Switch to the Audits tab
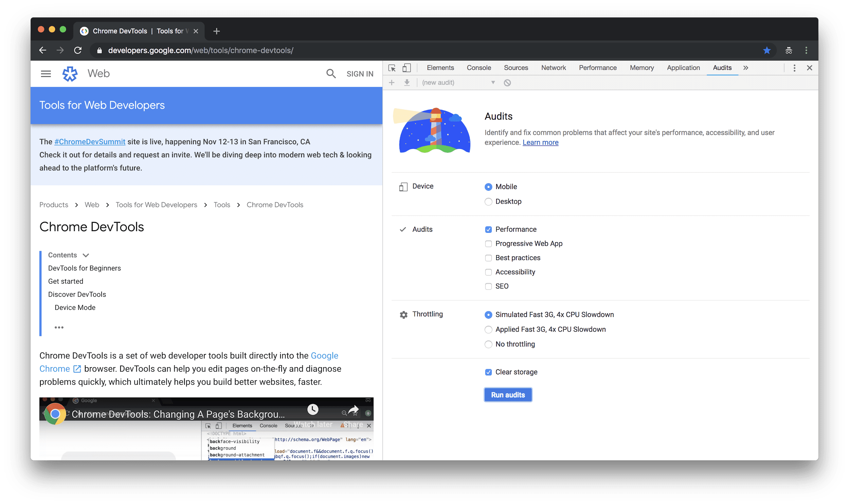849x504 pixels. (x=721, y=67)
